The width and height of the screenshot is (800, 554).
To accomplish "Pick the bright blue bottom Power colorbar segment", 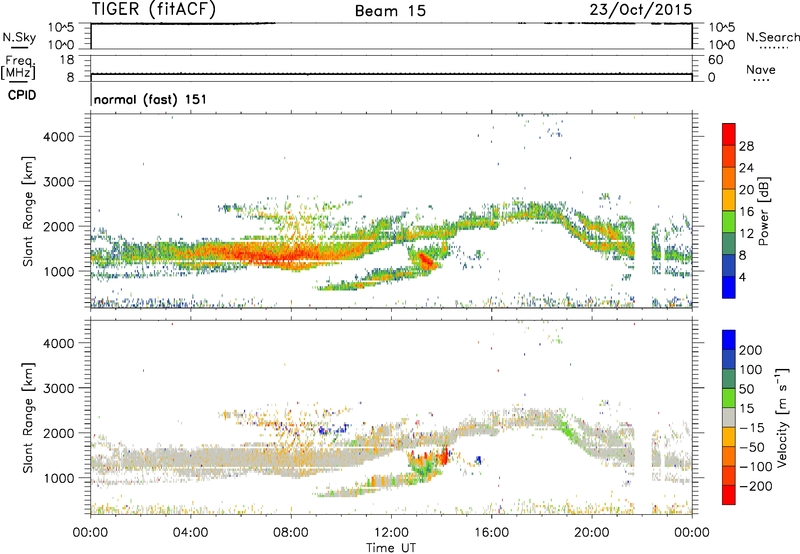I will (x=729, y=287).
